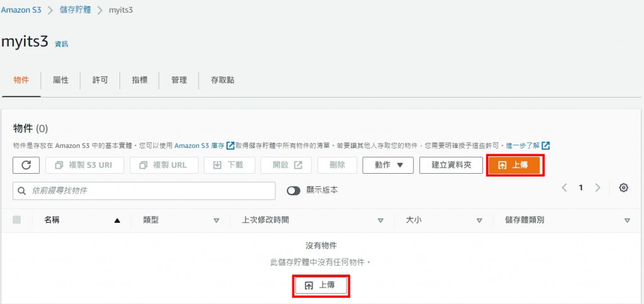644x304 pixels.
Task: Toggle the 顯示版本 switch
Action: coord(294,191)
